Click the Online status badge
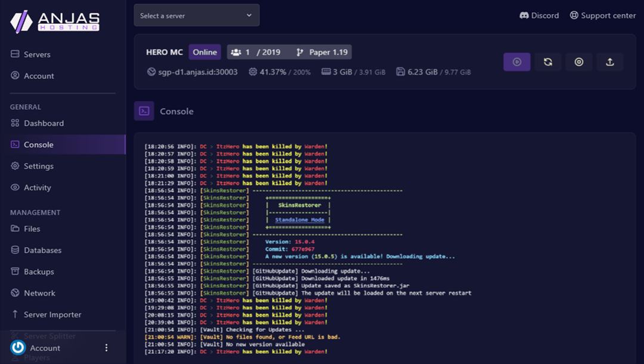The image size is (644, 364). coord(205,52)
